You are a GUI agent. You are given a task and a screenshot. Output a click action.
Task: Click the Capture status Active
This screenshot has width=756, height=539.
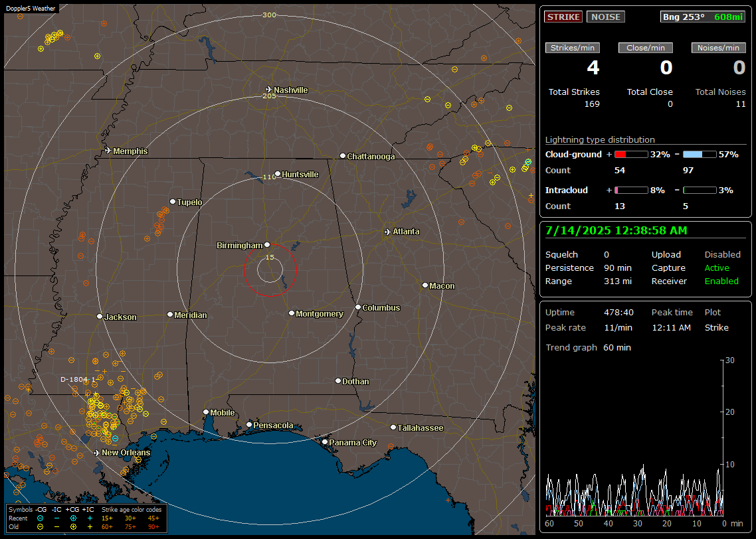[717, 268]
